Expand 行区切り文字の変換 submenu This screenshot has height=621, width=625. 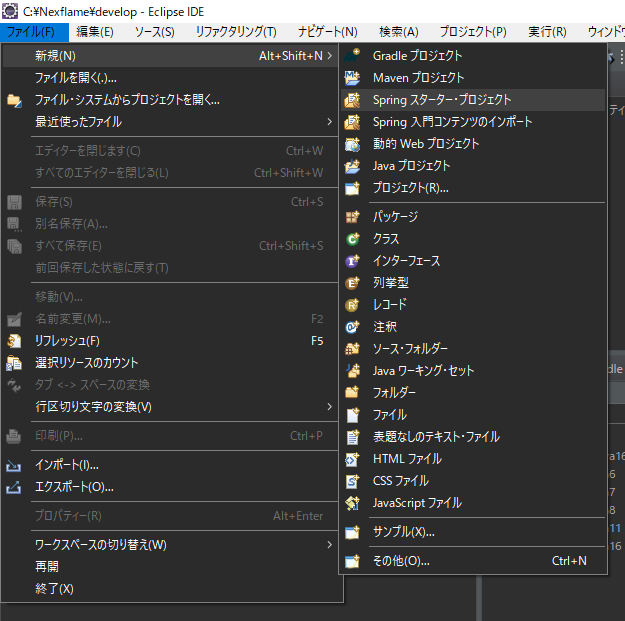point(330,407)
